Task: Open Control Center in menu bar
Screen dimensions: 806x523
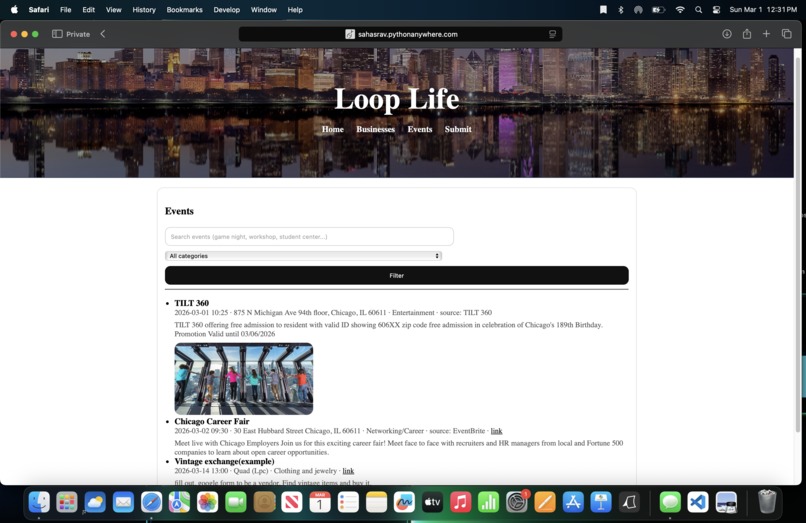Action: (x=716, y=10)
